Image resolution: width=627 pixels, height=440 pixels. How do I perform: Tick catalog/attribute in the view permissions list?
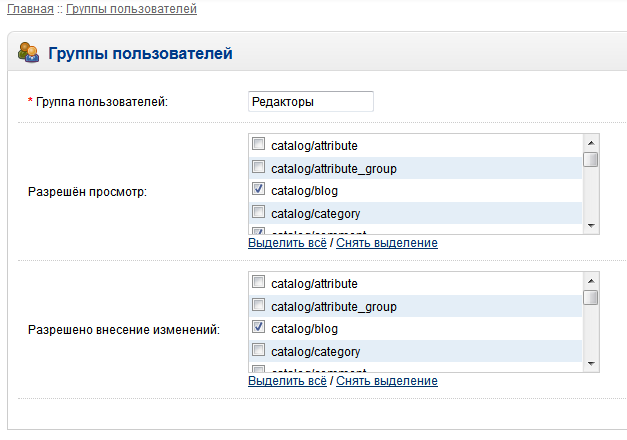tap(259, 144)
